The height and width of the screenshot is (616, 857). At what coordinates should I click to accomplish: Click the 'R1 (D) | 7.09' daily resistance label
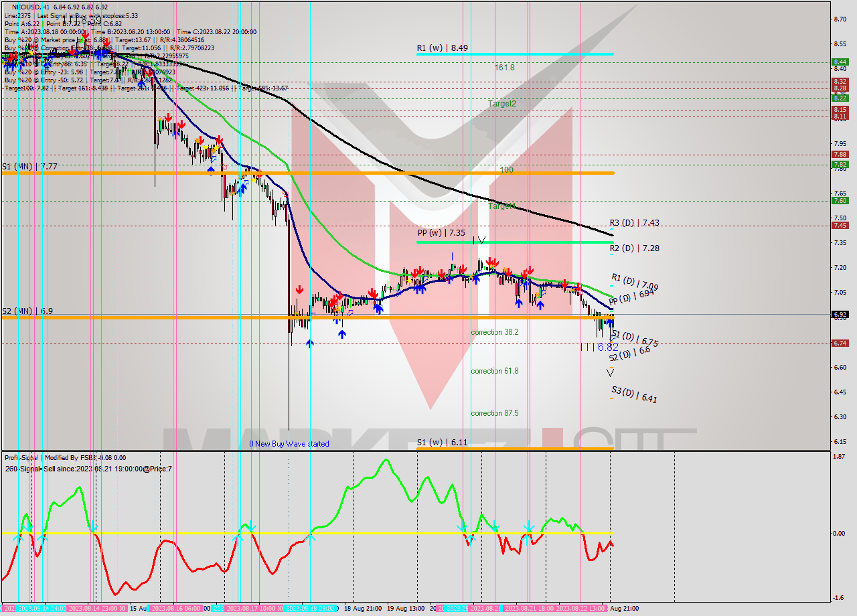(635, 282)
